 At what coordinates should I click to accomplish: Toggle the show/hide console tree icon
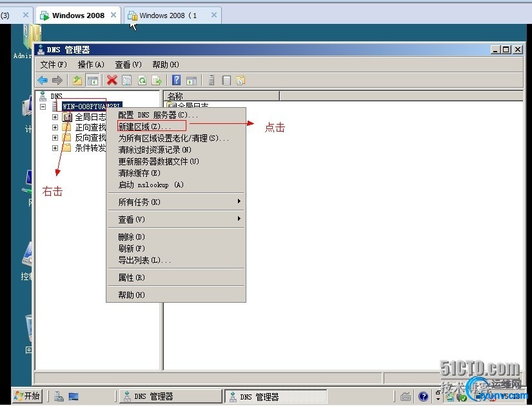pyautogui.click(x=92, y=81)
